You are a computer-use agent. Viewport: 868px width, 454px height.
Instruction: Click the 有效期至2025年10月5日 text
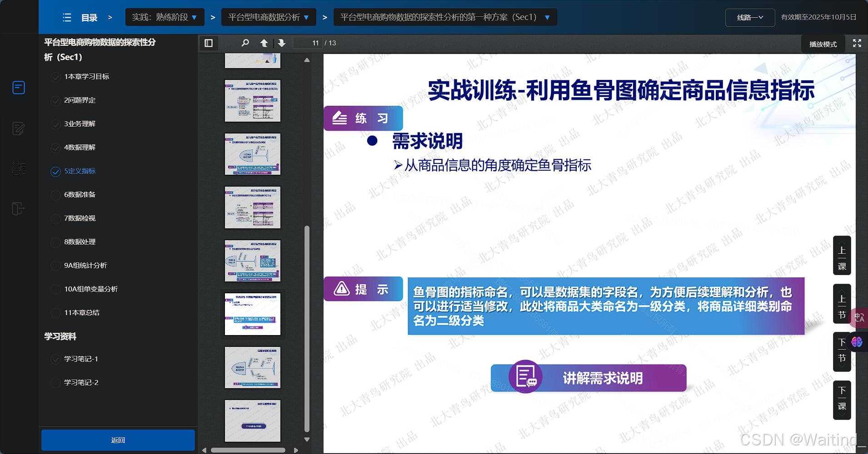[x=818, y=17]
